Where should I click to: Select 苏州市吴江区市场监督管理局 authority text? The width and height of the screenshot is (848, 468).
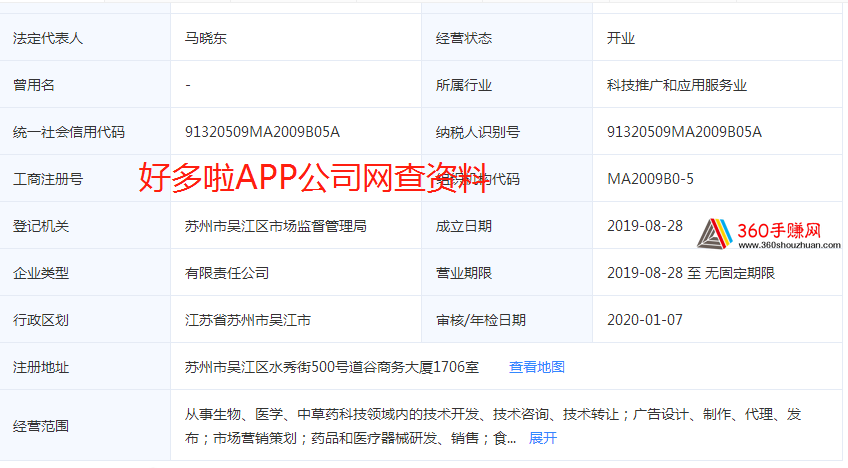pos(276,226)
